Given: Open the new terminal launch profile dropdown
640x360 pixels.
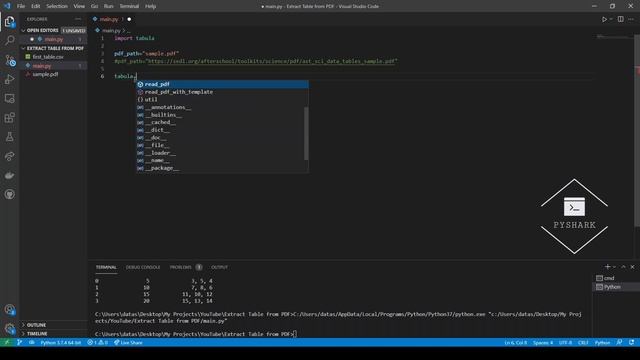Looking at the screenshot, I should (614, 267).
